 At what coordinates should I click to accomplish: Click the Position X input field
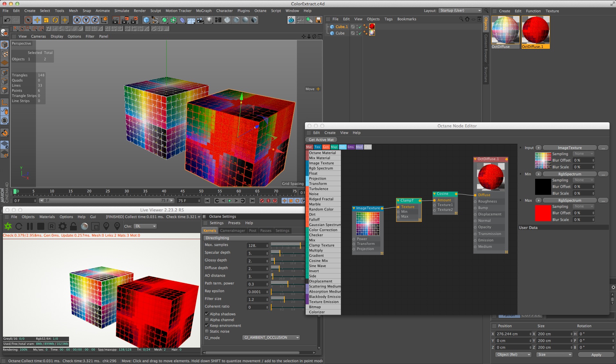click(514, 334)
